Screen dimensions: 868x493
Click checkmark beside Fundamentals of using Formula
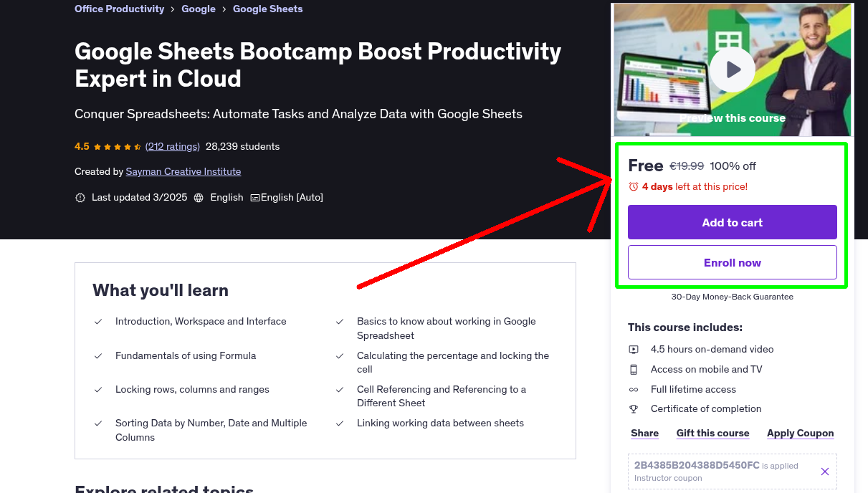pyautogui.click(x=98, y=356)
